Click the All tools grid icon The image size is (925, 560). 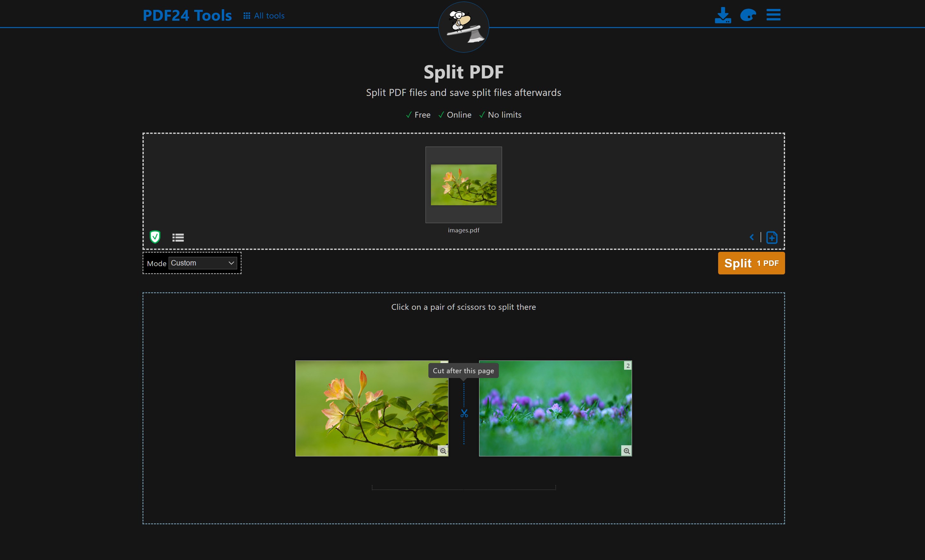(247, 16)
